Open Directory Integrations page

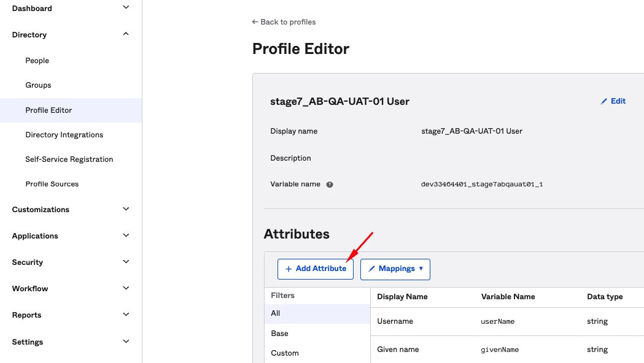(64, 135)
